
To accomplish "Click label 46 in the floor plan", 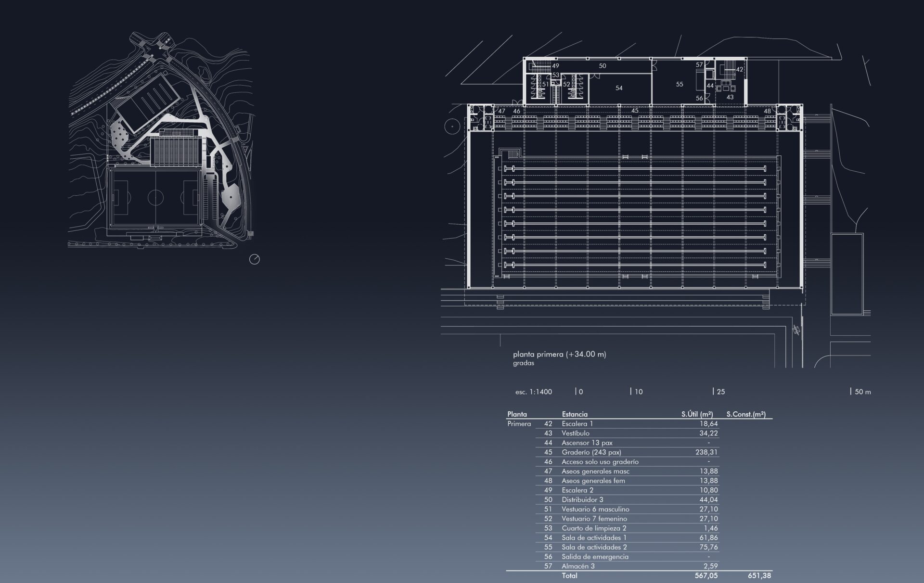I will click(x=516, y=111).
